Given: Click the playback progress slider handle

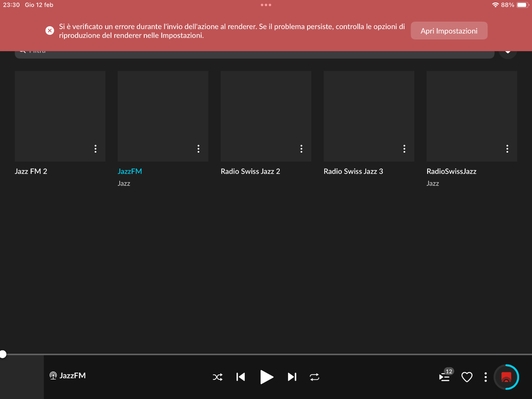Looking at the screenshot, I should (3, 354).
